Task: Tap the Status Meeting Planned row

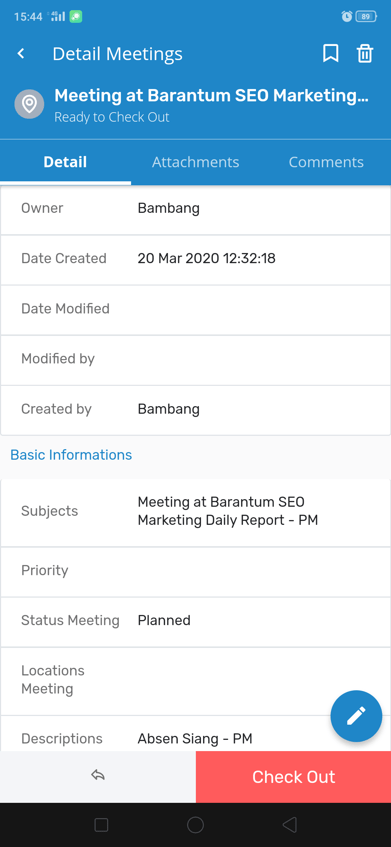Action: pyautogui.click(x=196, y=620)
